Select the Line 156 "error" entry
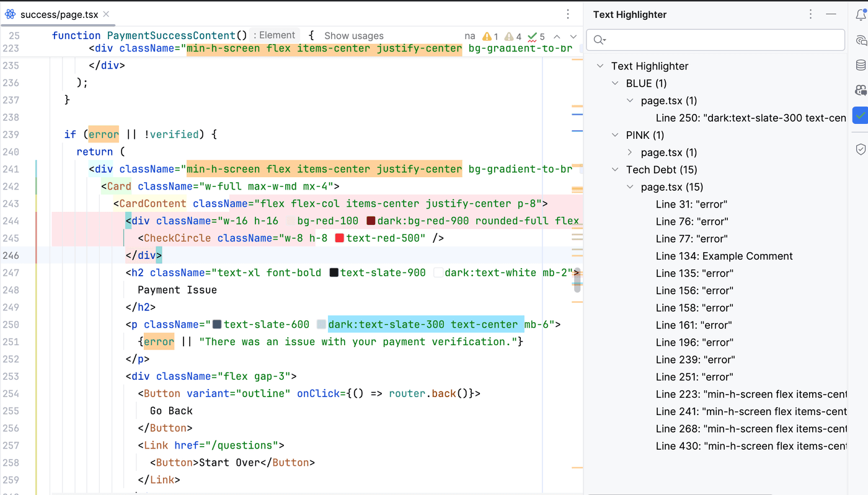This screenshot has width=868, height=495. coord(694,291)
